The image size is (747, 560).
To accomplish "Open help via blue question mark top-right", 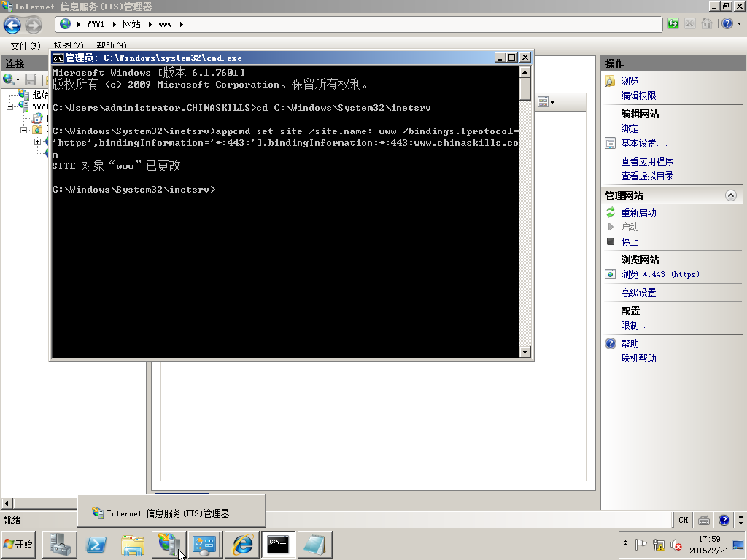I will (x=727, y=24).
